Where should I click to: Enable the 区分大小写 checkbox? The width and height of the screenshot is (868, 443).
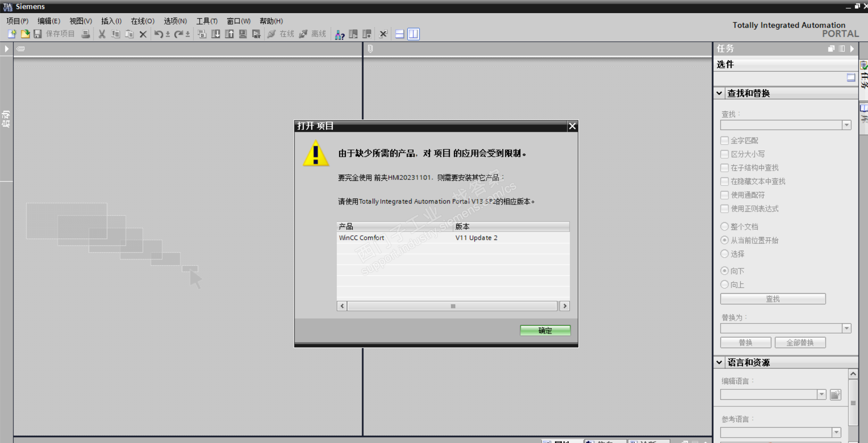[725, 154]
